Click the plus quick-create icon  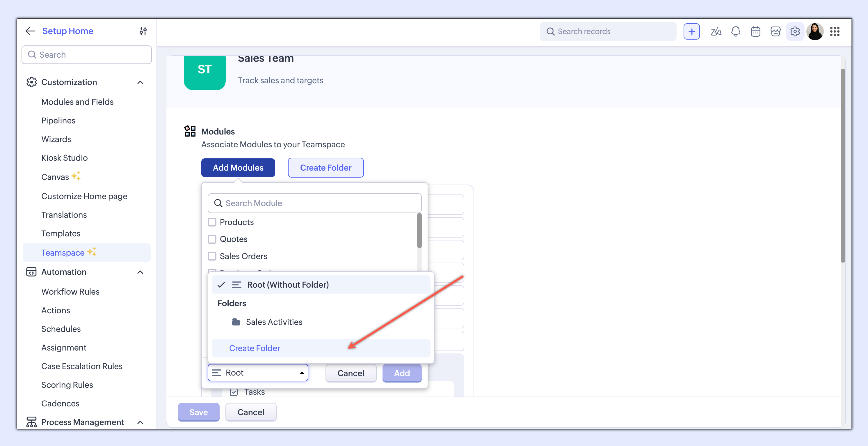[x=691, y=31]
